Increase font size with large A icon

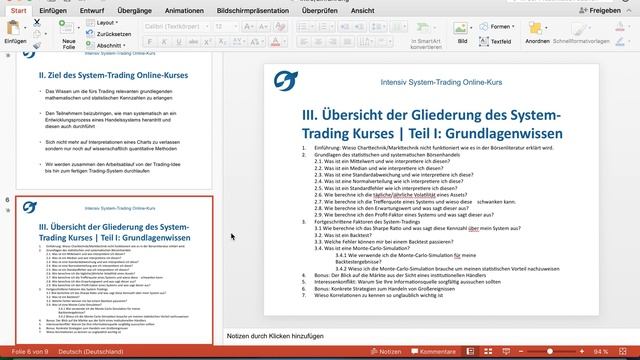tap(248, 27)
